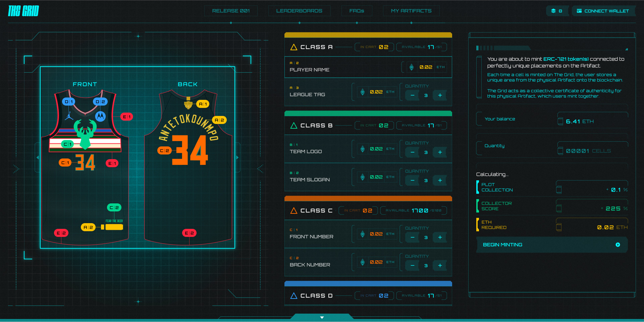
Task: Click Class C Available 1700 indicator
Action: click(x=413, y=210)
